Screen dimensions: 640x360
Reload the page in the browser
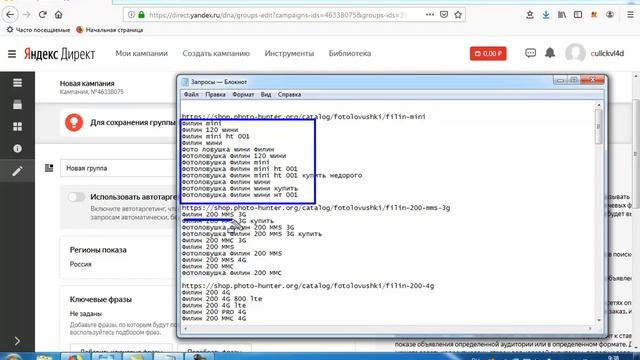pyautogui.click(x=42, y=15)
